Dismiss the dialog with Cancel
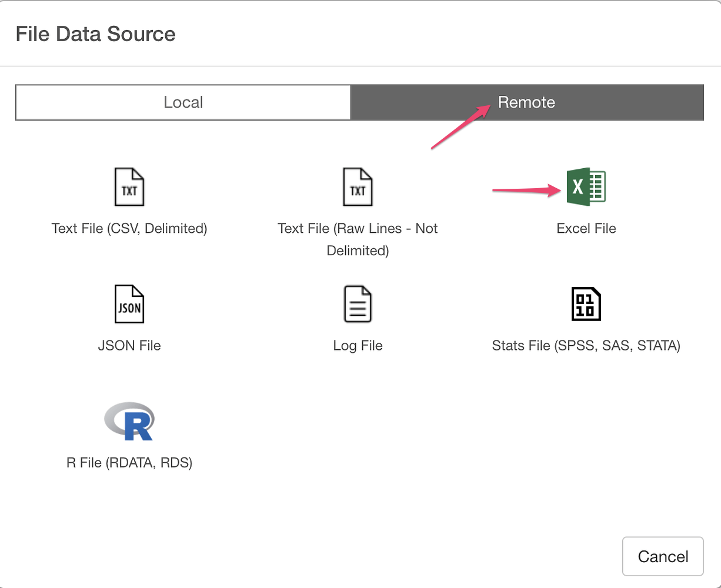This screenshot has width=721, height=588. click(663, 556)
